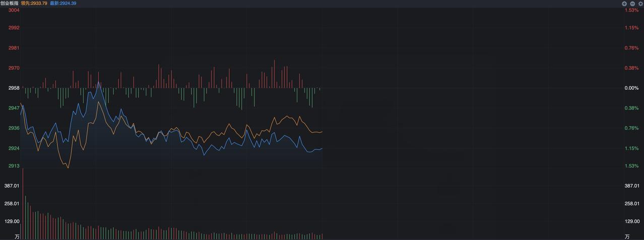Select left-side 387.01 volume label
The width and height of the screenshot is (644, 240).
pos(12,186)
